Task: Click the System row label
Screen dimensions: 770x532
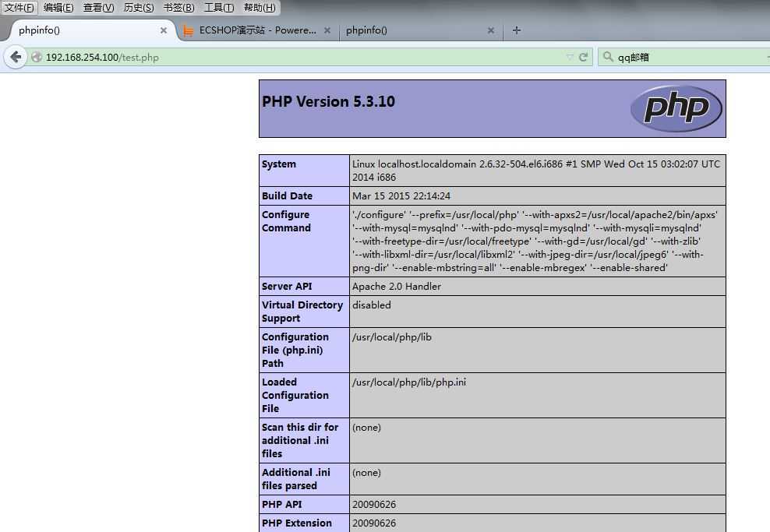Action: click(x=279, y=164)
